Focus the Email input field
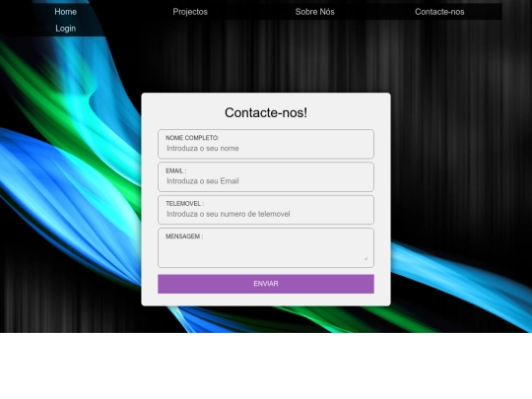The image size is (532, 399). coord(266,181)
